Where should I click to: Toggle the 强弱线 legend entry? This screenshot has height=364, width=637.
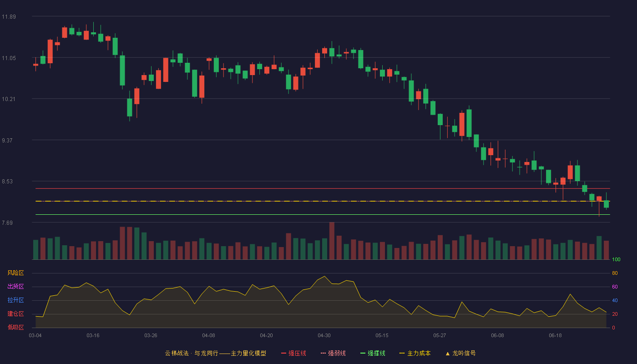pos(333,353)
